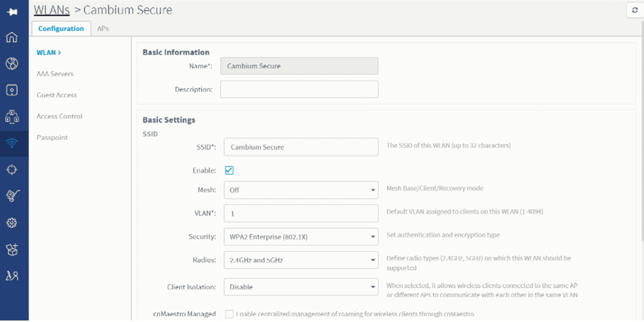The width and height of the screenshot is (644, 322).
Task: Open the box-with-plus onboarding icon
Action: (12, 249)
